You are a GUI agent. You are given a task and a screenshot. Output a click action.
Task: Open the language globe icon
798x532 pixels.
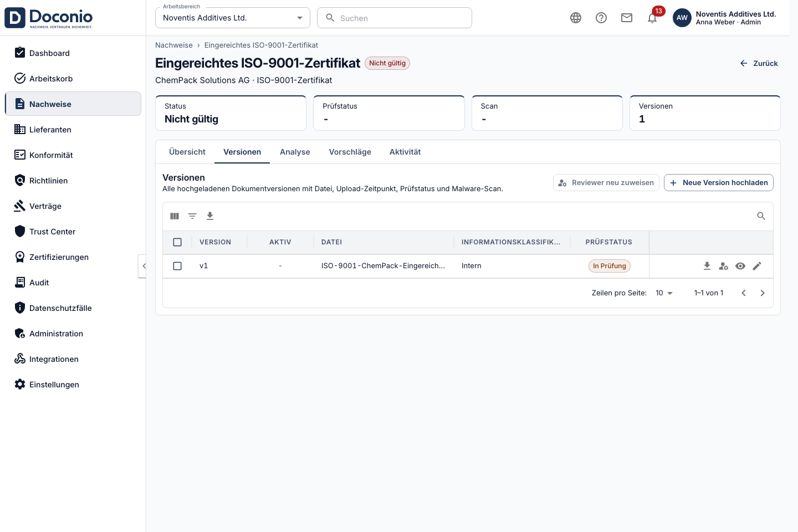click(x=576, y=18)
